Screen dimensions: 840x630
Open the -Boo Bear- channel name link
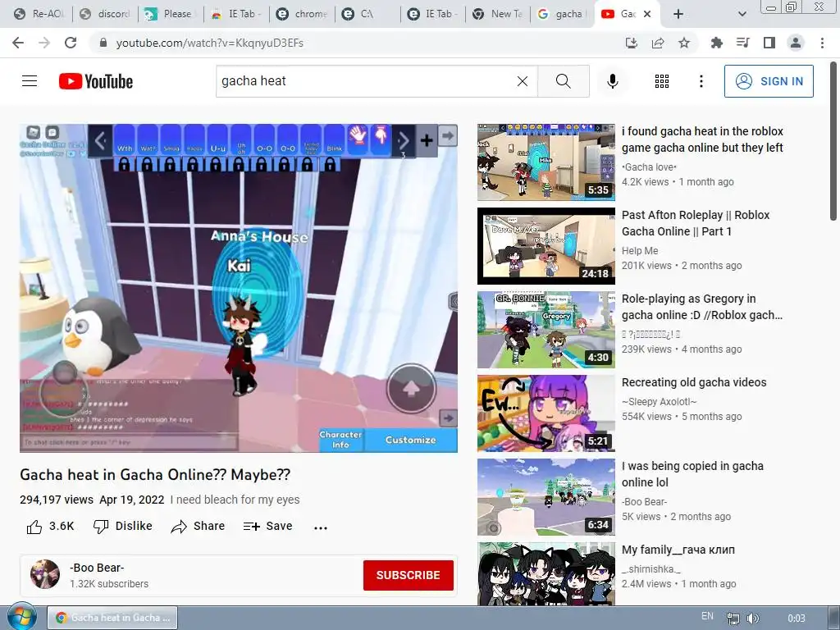[x=97, y=568]
